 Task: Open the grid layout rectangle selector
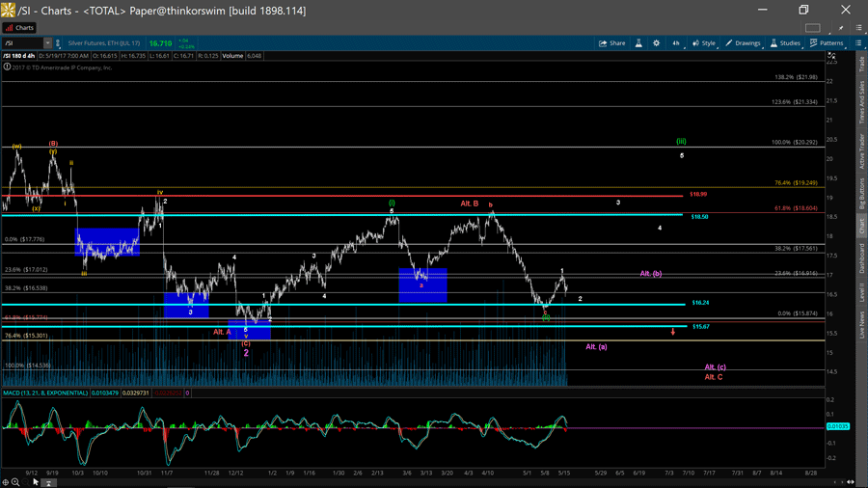[815, 28]
